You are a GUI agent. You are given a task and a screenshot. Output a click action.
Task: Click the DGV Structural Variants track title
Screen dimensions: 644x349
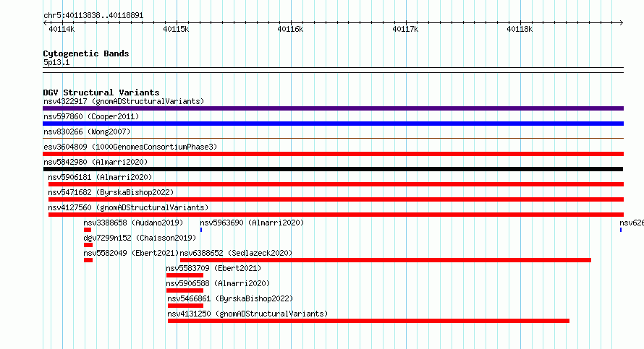[x=101, y=92]
